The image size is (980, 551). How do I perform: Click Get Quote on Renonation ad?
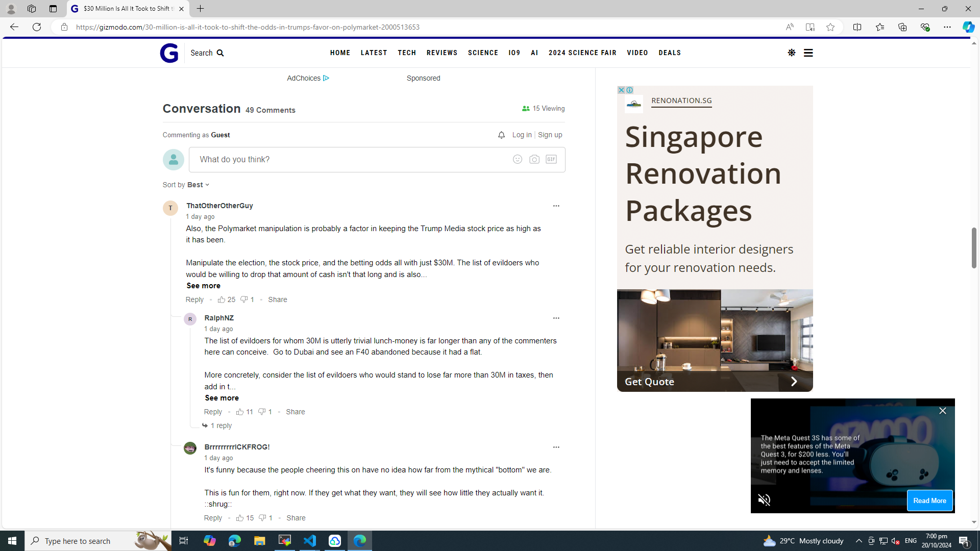715,382
